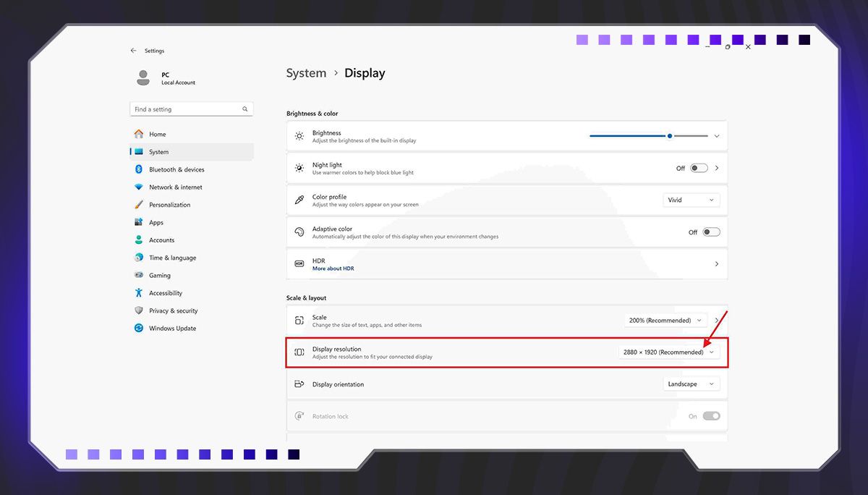Click the back arrow next to Settings
This screenshot has height=495, width=868.
[133, 51]
